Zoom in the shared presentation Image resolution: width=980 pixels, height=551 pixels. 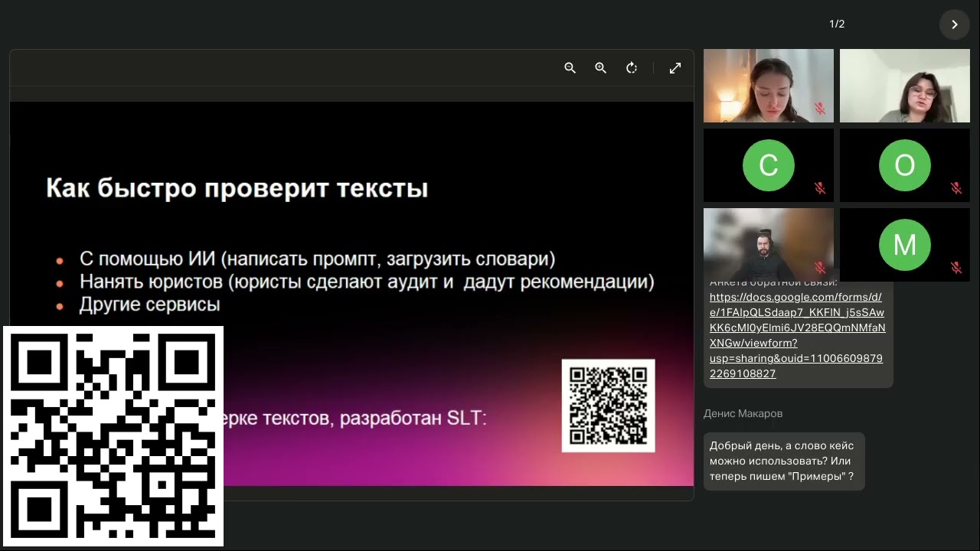coord(600,68)
